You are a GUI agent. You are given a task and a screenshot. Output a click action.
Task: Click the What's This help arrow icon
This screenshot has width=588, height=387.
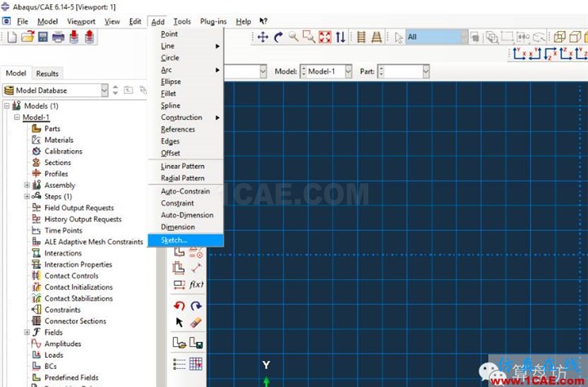click(263, 21)
